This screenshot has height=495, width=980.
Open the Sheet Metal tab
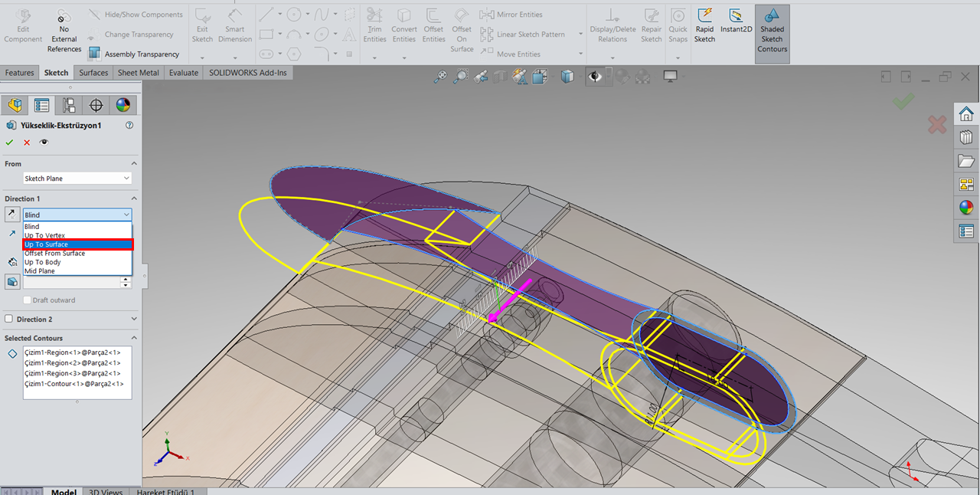[138, 73]
